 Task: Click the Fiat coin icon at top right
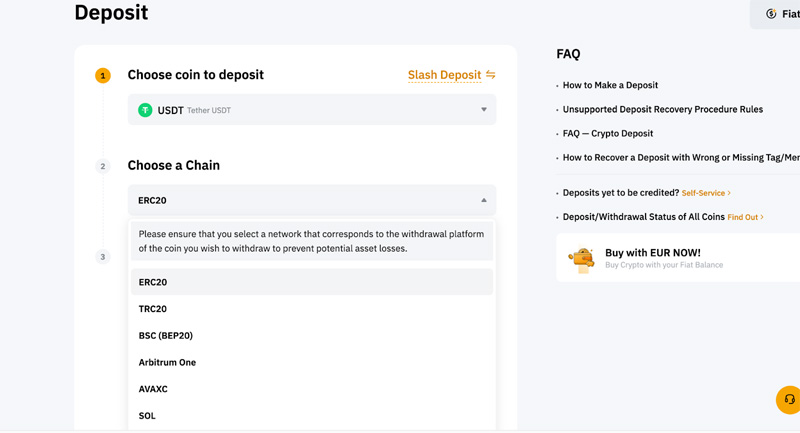(771, 14)
